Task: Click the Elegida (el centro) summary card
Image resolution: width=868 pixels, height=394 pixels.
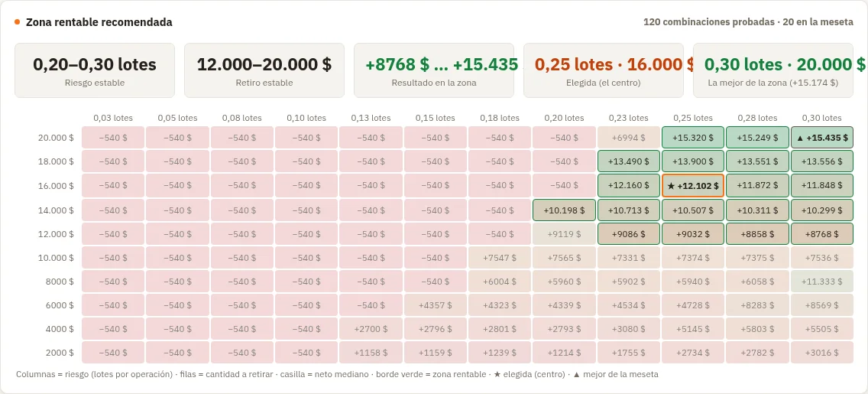Action: point(604,70)
